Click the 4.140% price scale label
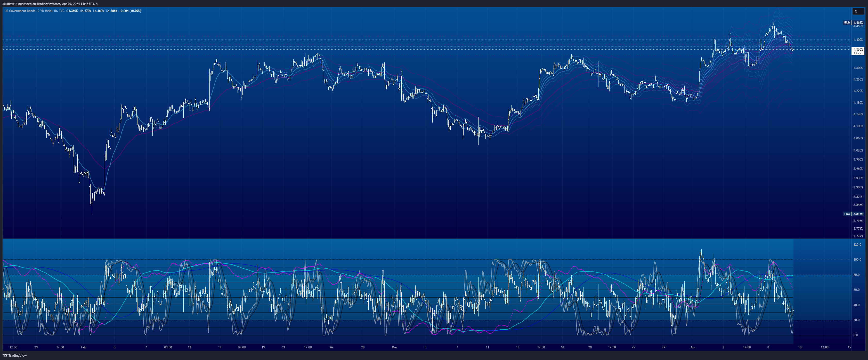 tap(858, 114)
